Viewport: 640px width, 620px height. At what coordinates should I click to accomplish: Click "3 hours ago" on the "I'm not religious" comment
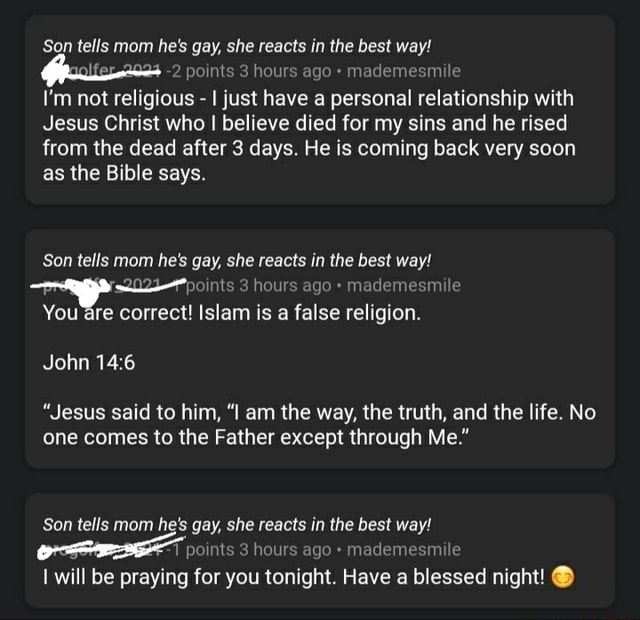click(285, 71)
